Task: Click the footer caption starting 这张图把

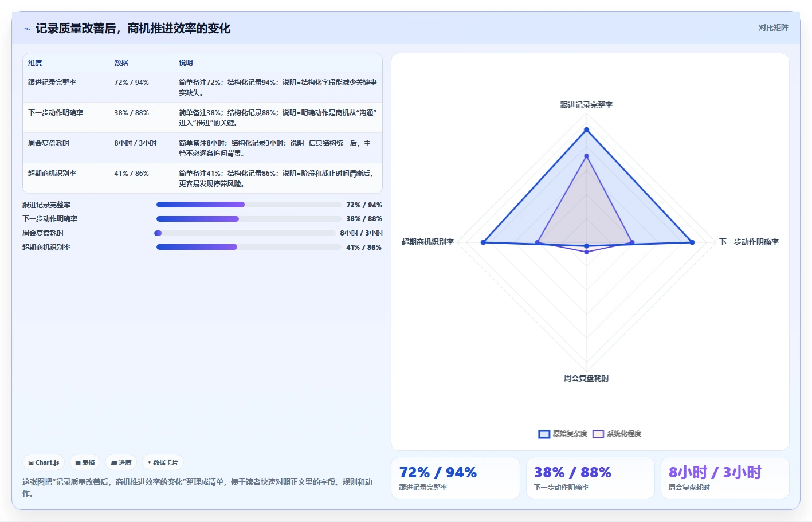Action: pyautogui.click(x=198, y=488)
